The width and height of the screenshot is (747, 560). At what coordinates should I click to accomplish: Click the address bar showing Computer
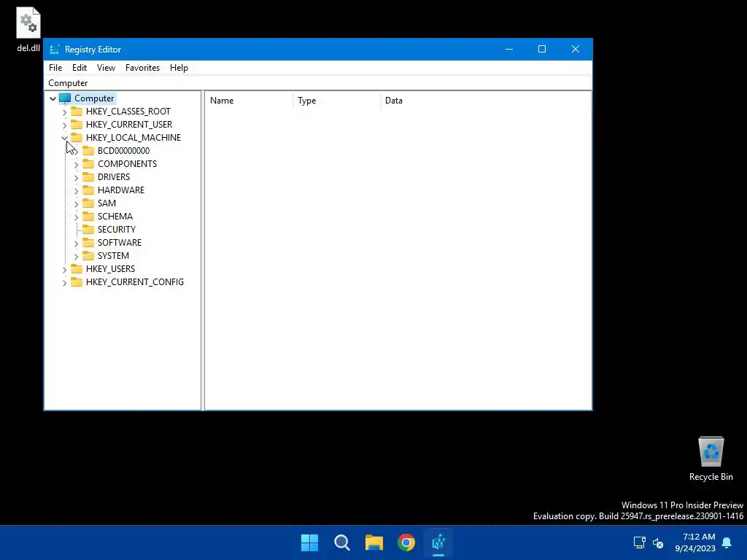[318, 83]
